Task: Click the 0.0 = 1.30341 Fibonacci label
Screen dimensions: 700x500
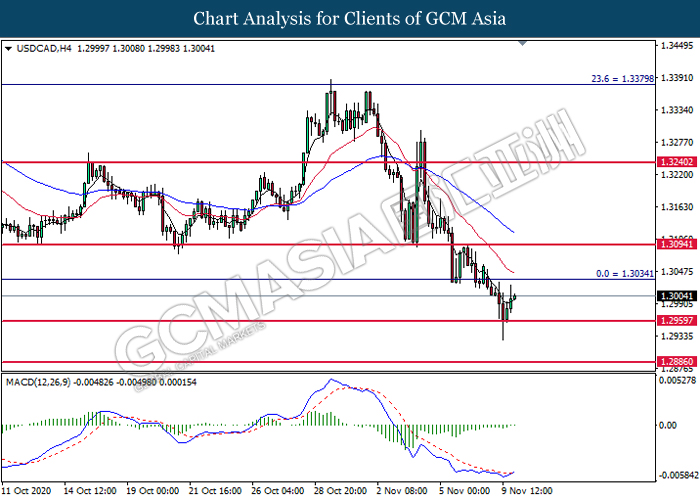Action: coord(625,274)
